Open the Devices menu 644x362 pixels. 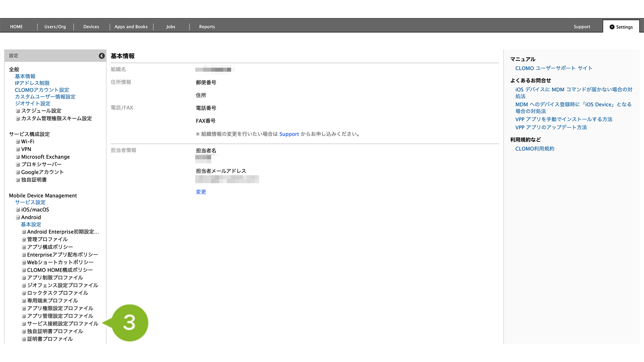pyautogui.click(x=91, y=27)
